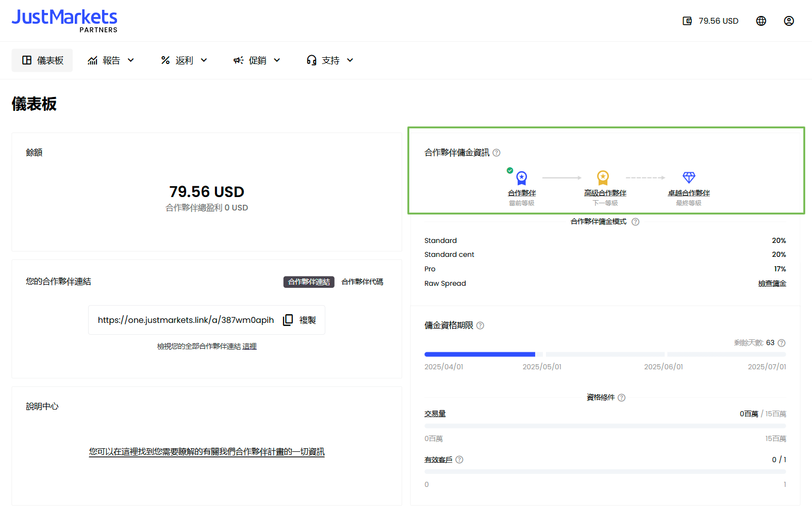Click the 79.56 USD balance in header

719,21
